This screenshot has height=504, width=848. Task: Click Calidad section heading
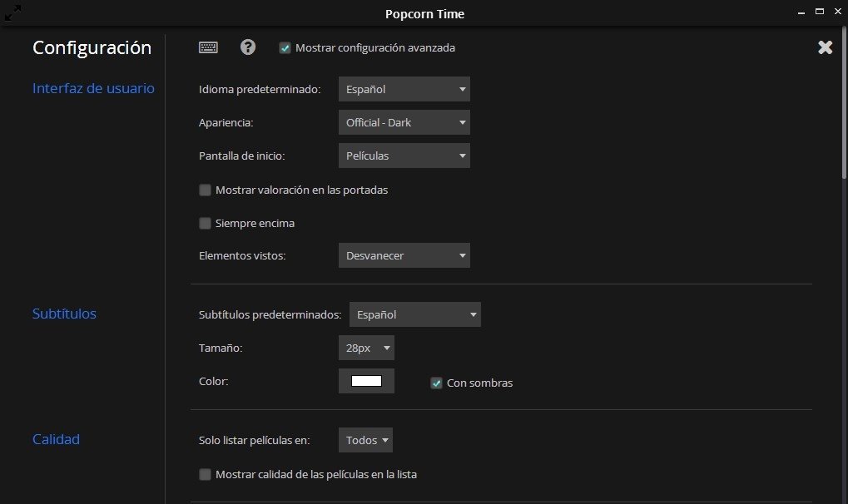click(x=57, y=439)
